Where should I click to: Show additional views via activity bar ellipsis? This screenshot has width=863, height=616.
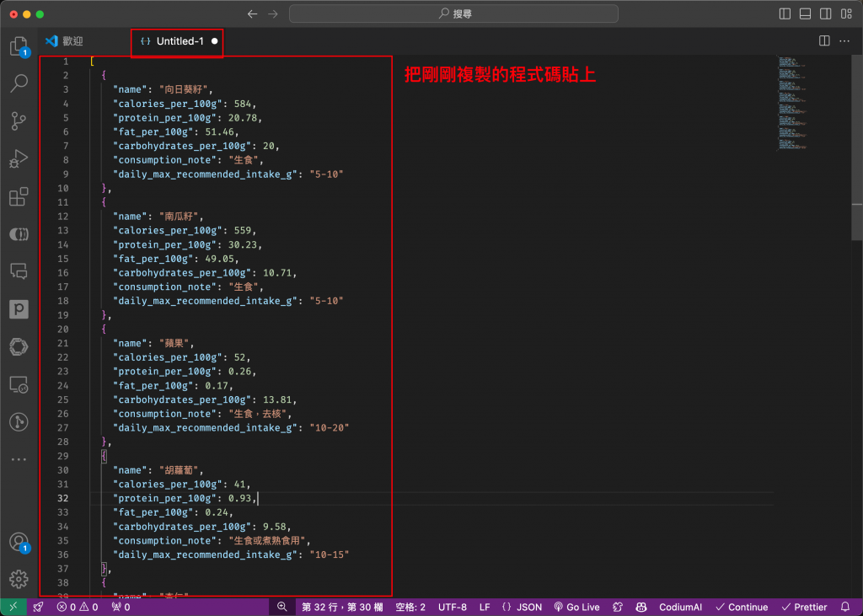pos(19,459)
